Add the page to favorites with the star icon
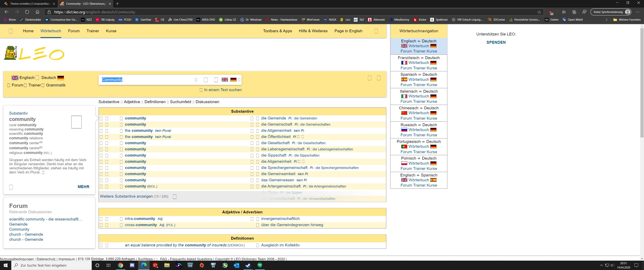The width and height of the screenshot is (644, 270). 539,12
